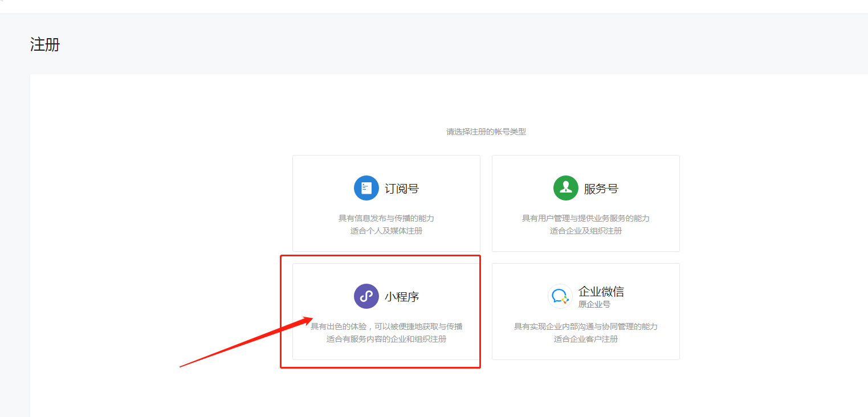The width and height of the screenshot is (868, 417).
Task: Click the 企业微信 chat bubble icon
Action: point(560,296)
